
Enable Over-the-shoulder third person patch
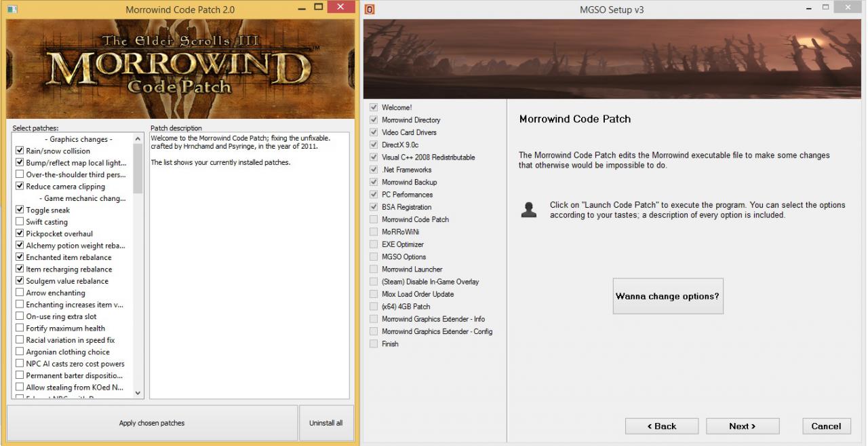click(20, 174)
